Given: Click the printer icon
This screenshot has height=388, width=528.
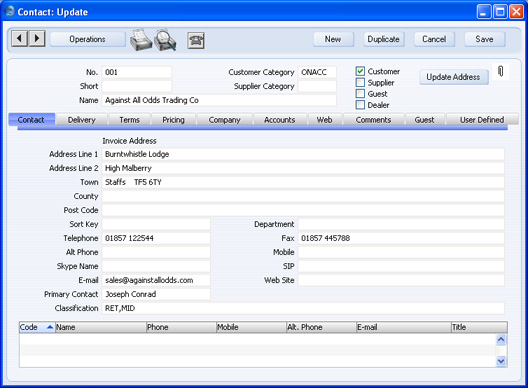Looking at the screenshot, I should tap(141, 40).
